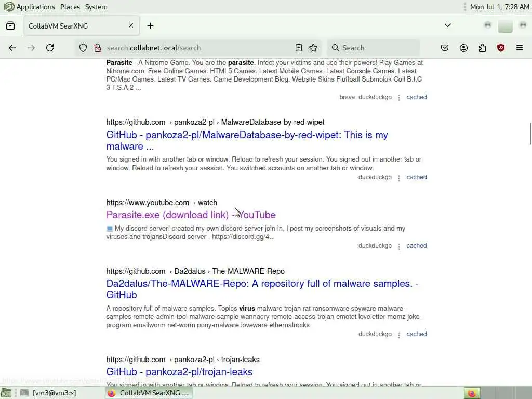This screenshot has height=399, width=532.
Task: Click the page vertical scrollbar thumb
Action: click(530, 134)
